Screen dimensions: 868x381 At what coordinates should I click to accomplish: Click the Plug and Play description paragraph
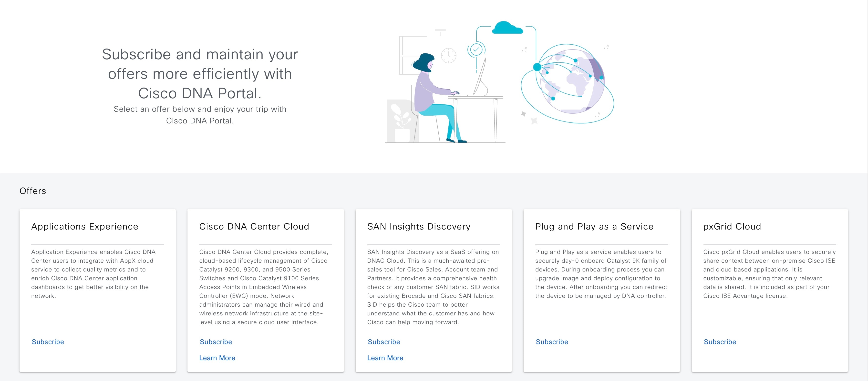tap(601, 274)
